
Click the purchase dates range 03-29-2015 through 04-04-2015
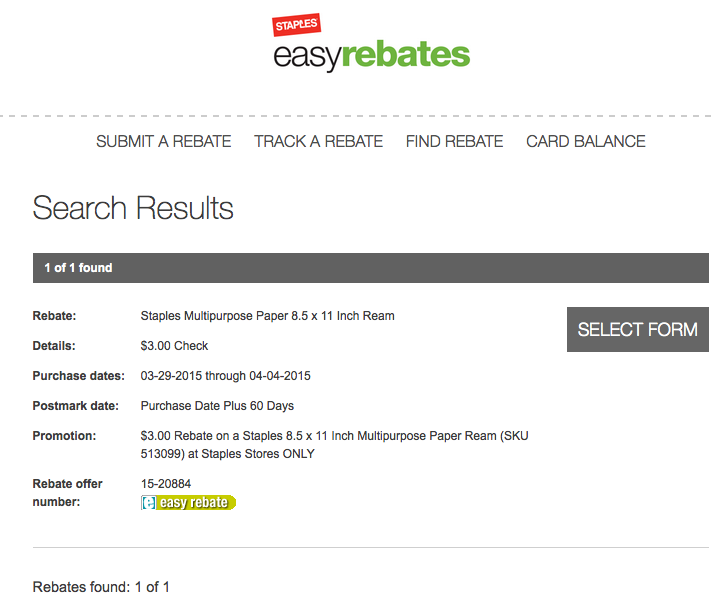(x=225, y=376)
